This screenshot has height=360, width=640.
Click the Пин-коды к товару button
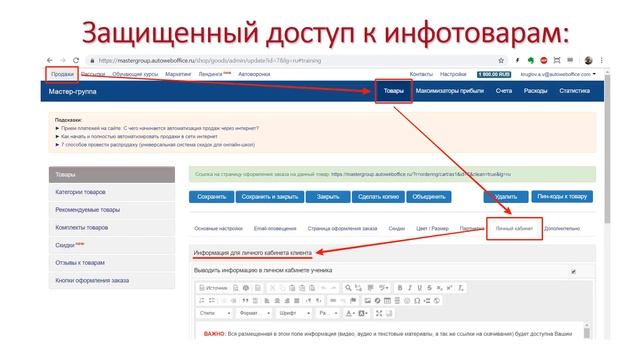coord(562,197)
